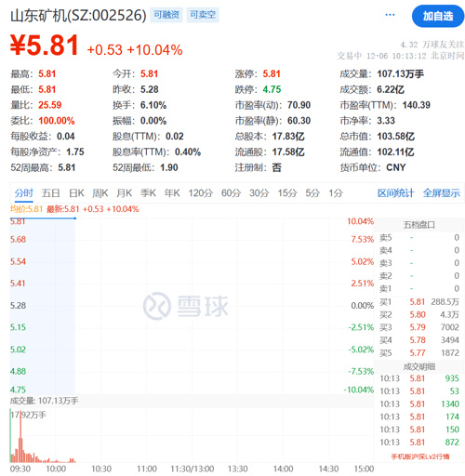Open the 周K weekly chart tab
465x476 pixels.
(x=100, y=193)
